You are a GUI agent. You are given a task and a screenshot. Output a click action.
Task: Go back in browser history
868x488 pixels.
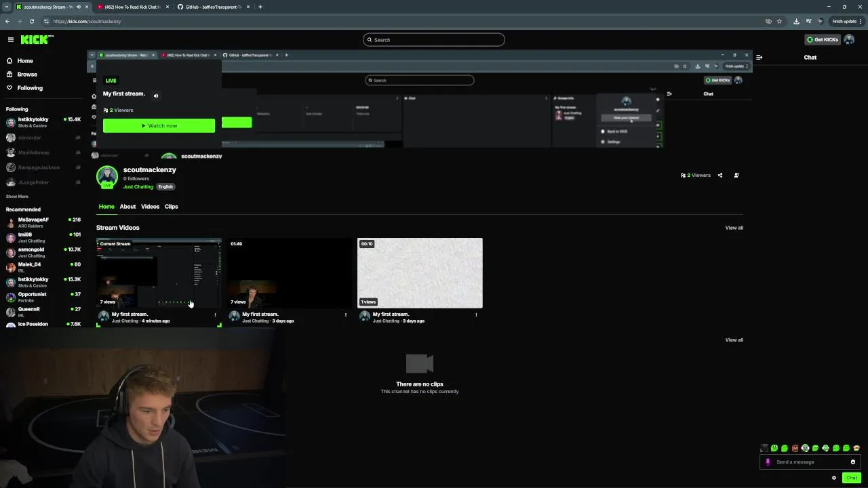(x=7, y=21)
